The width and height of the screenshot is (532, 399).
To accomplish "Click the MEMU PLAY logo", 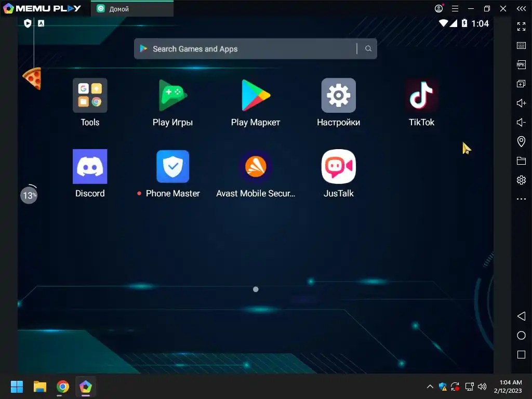I will 42,8.
